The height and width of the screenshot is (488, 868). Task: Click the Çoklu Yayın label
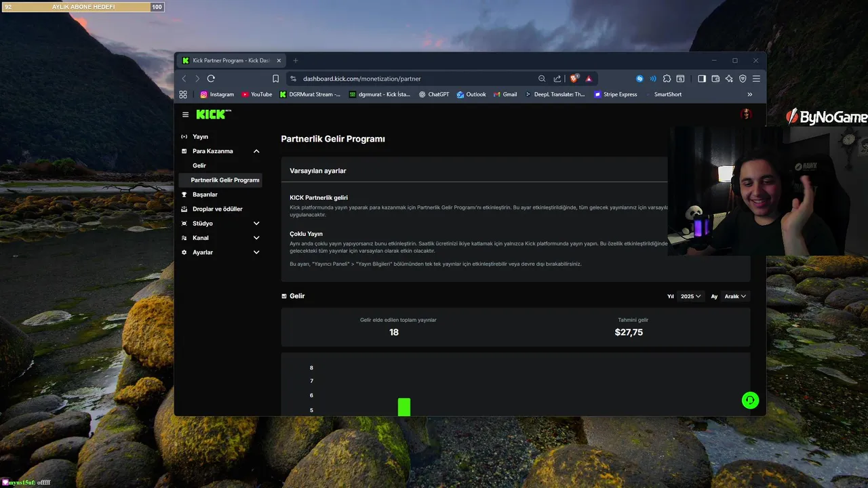pos(306,234)
